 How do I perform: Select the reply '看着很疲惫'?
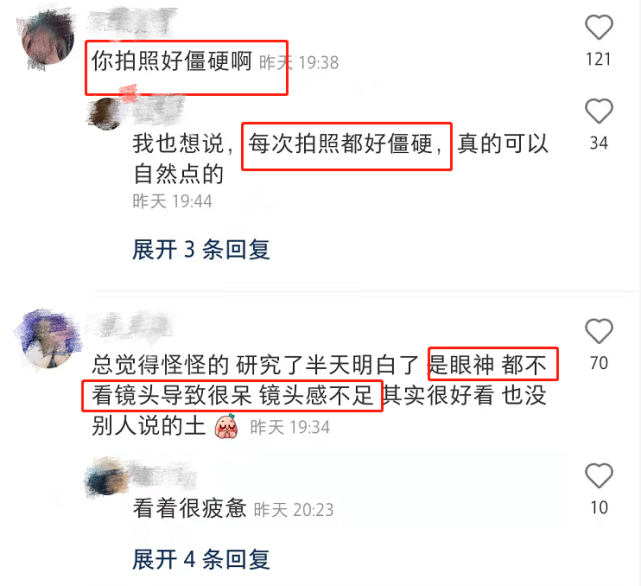click(190, 508)
